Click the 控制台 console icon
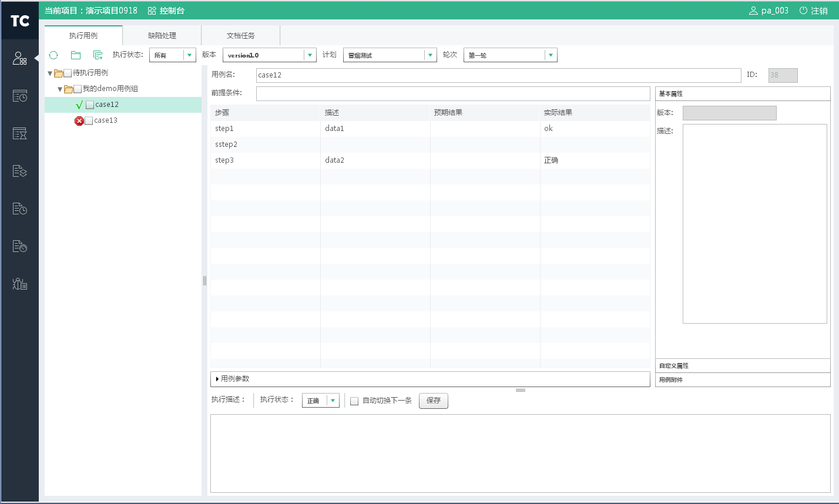 tap(152, 11)
